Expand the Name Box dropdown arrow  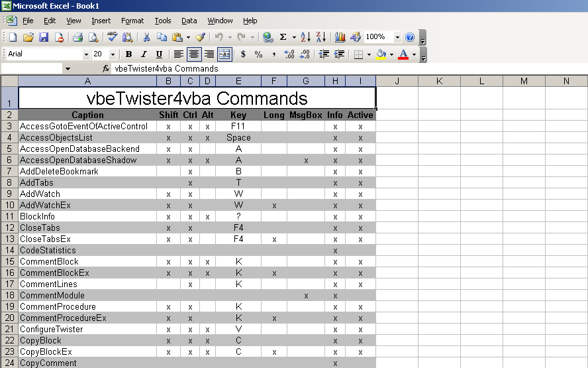pyautogui.click(x=68, y=69)
